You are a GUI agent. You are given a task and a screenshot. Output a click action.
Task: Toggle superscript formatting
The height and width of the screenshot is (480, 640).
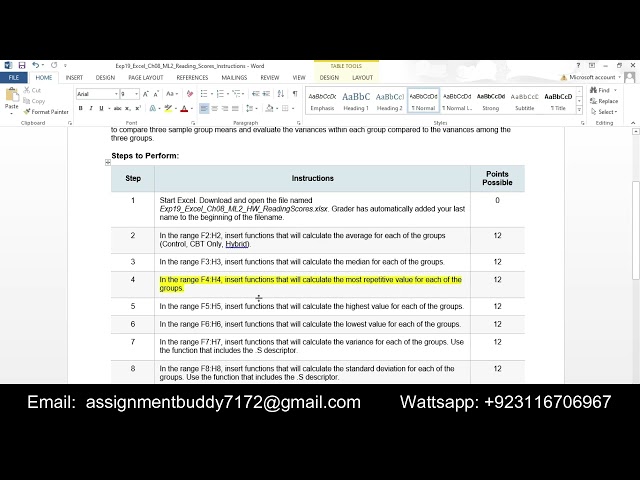[138, 108]
